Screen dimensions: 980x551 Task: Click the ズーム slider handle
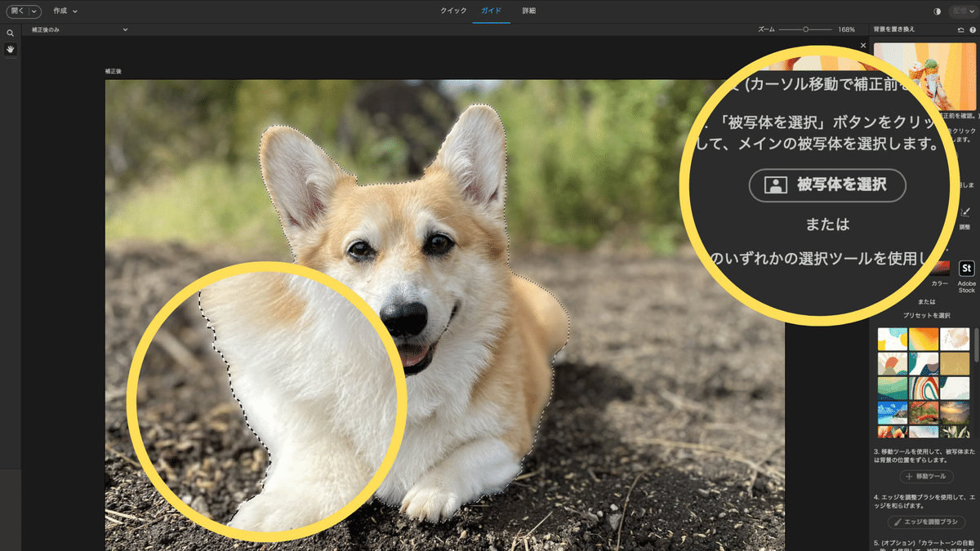806,29
